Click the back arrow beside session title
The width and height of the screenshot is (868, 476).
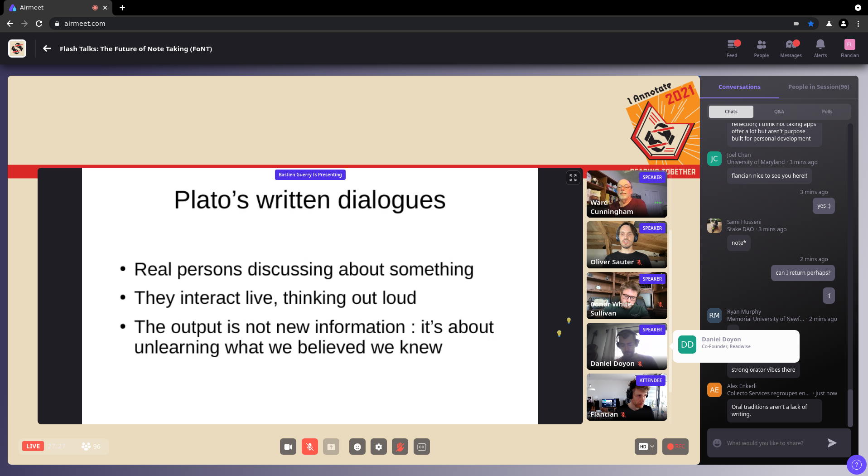click(x=47, y=49)
